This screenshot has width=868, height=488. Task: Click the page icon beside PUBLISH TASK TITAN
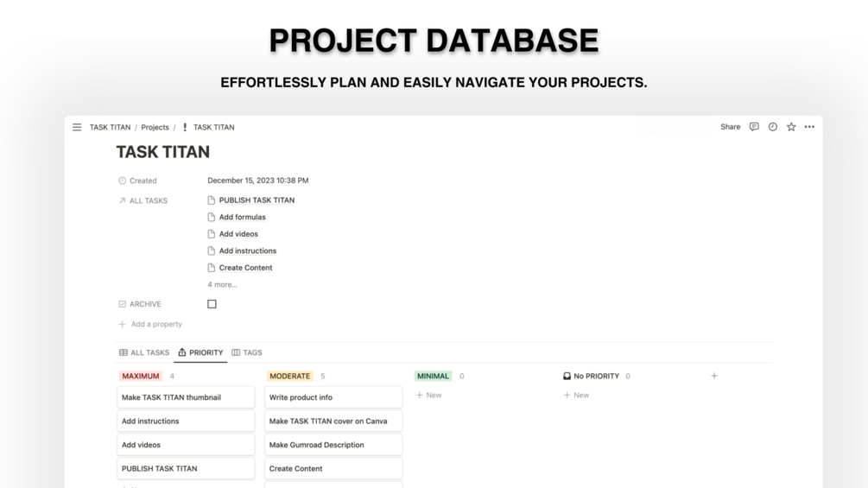point(212,200)
